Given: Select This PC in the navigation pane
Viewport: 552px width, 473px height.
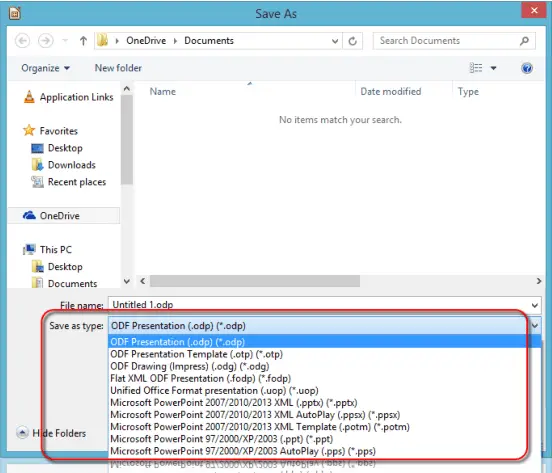Looking at the screenshot, I should pos(56,250).
